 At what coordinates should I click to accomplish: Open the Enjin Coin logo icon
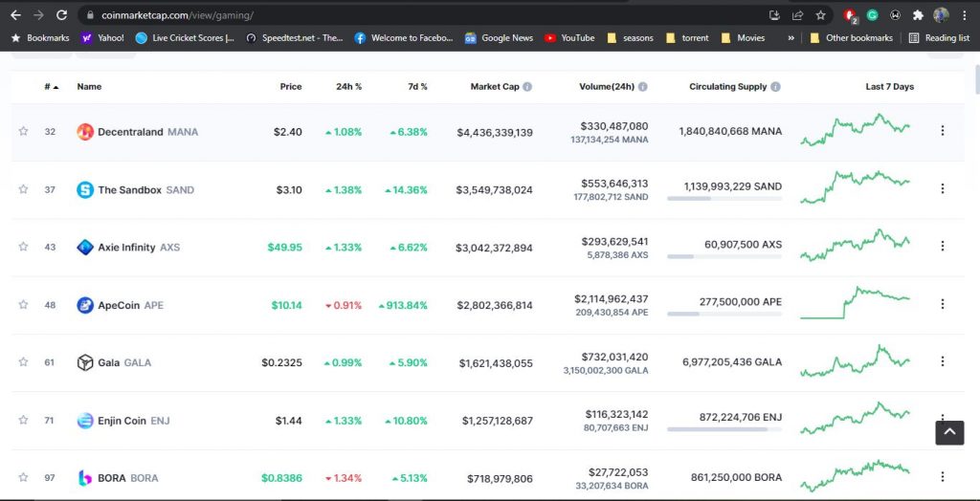(85, 421)
